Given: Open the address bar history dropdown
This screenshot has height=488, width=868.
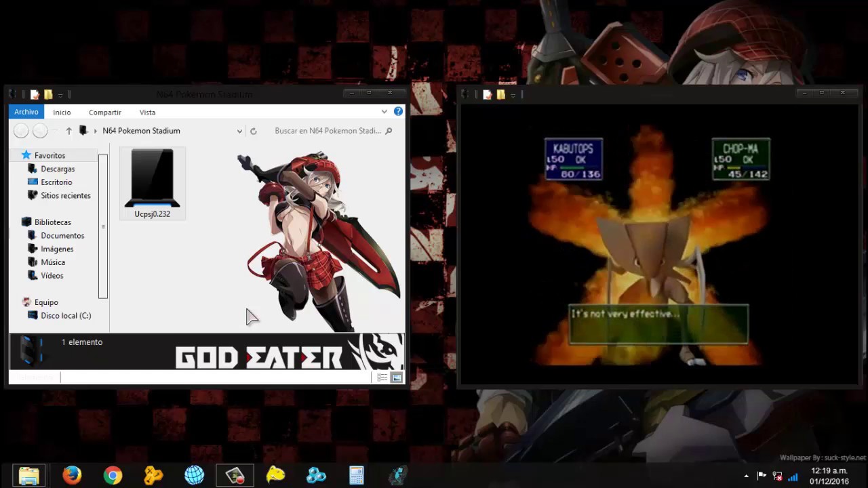Looking at the screenshot, I should pos(239,131).
